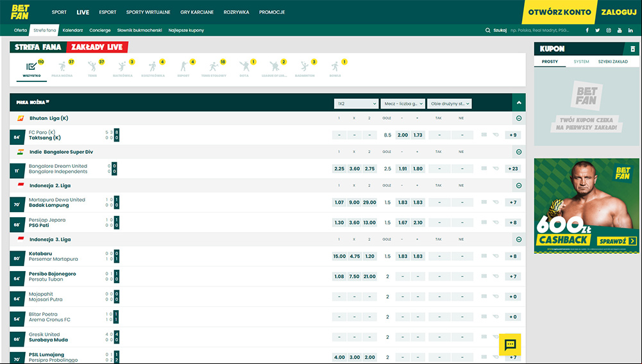The width and height of the screenshot is (642, 364).
Task: Open tracker icon for FC Paro match
Action: pyautogui.click(x=496, y=135)
